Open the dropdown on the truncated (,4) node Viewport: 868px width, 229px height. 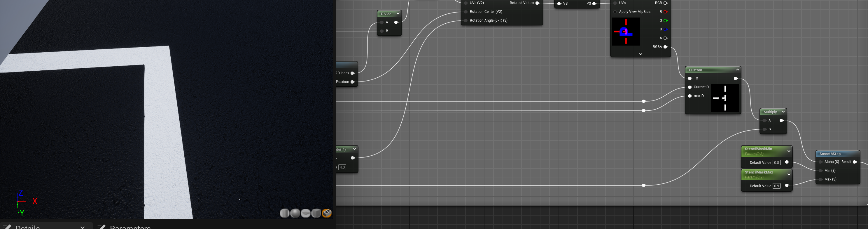[354, 149]
